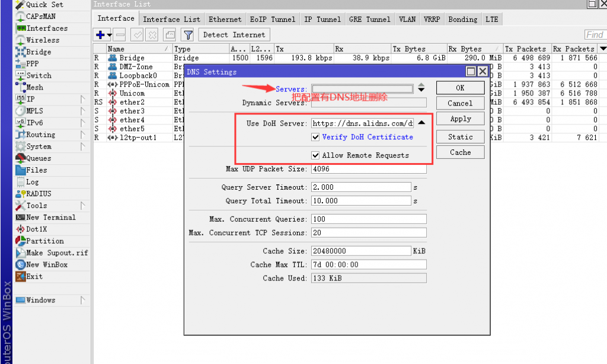Open DNS Cache button
Screen dimensions: 607x364
pyautogui.click(x=460, y=152)
